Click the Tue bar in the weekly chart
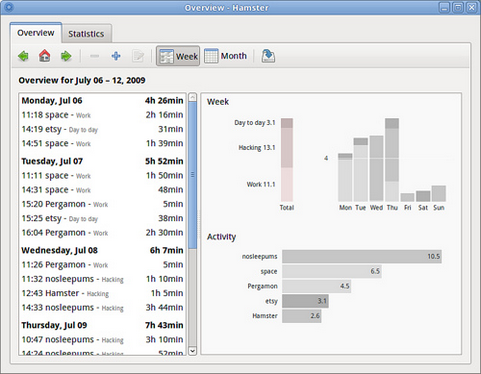The image size is (481, 374). click(x=361, y=170)
